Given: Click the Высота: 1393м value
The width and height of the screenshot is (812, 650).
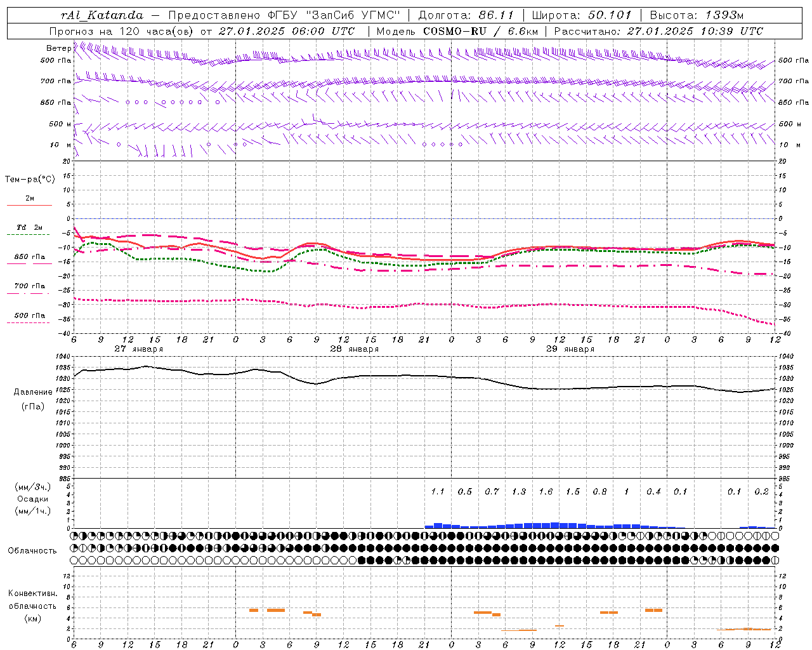Looking at the screenshot, I should (697, 15).
